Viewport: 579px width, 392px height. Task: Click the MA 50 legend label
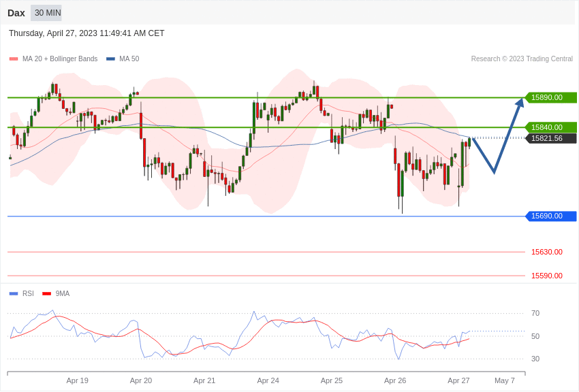coord(129,59)
